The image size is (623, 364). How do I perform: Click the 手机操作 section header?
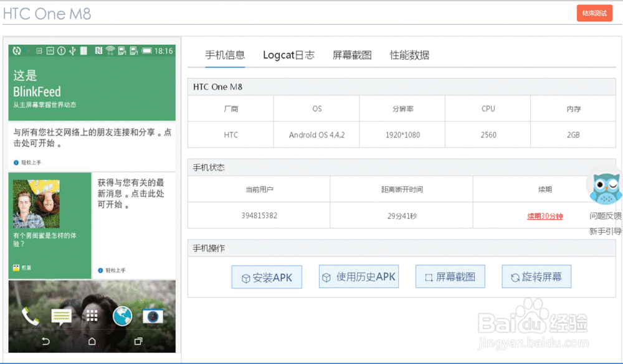[x=402, y=248]
